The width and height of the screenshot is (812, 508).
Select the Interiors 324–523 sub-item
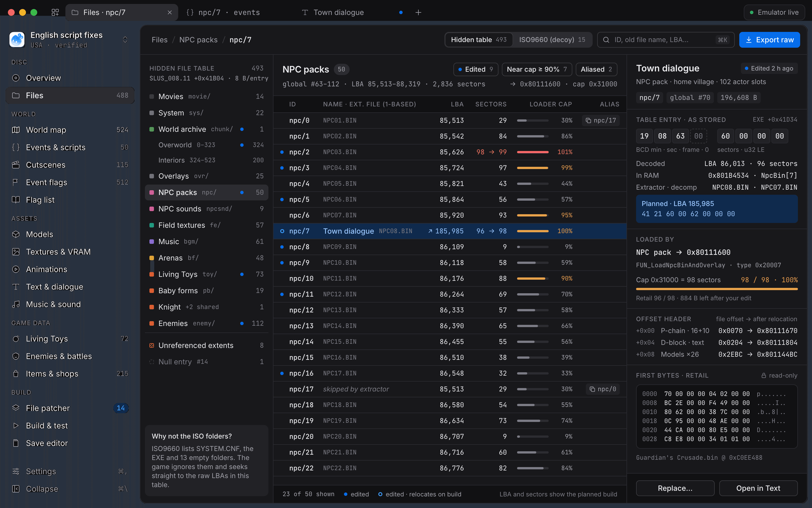[x=206, y=160]
